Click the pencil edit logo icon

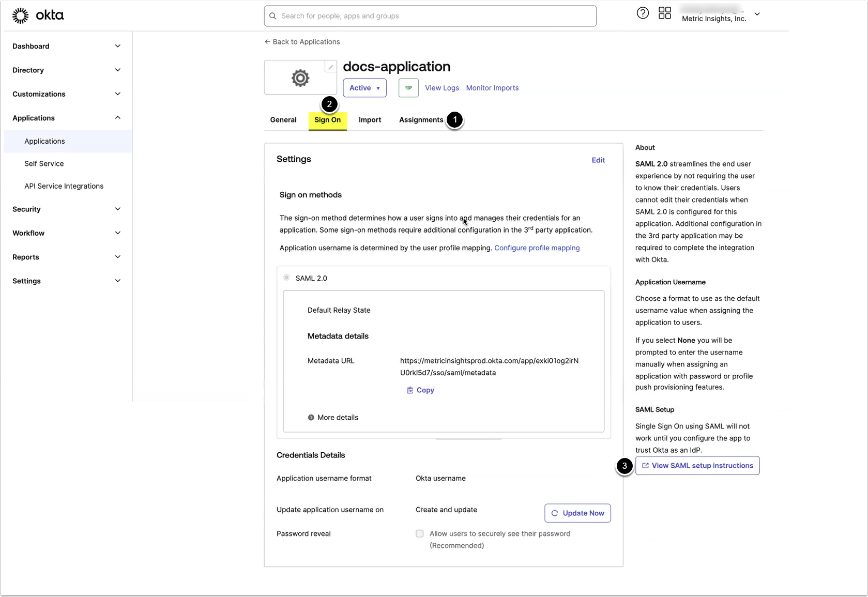(330, 67)
